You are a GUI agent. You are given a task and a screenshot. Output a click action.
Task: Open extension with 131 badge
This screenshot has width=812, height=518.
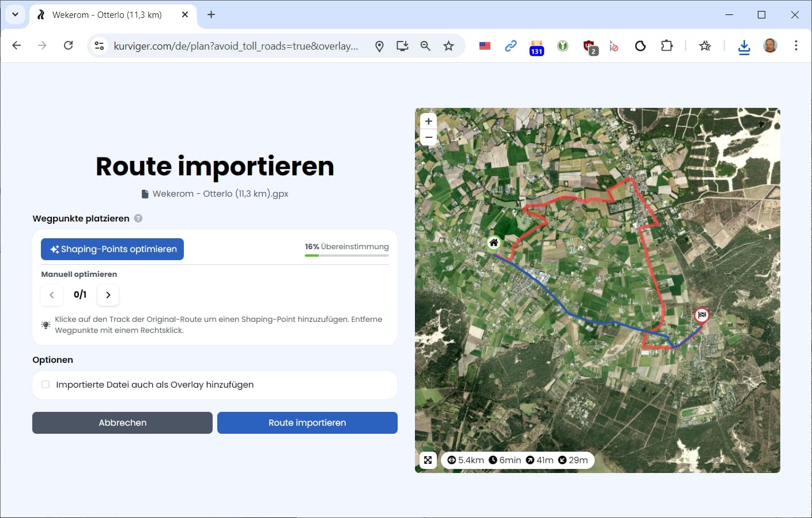click(537, 47)
